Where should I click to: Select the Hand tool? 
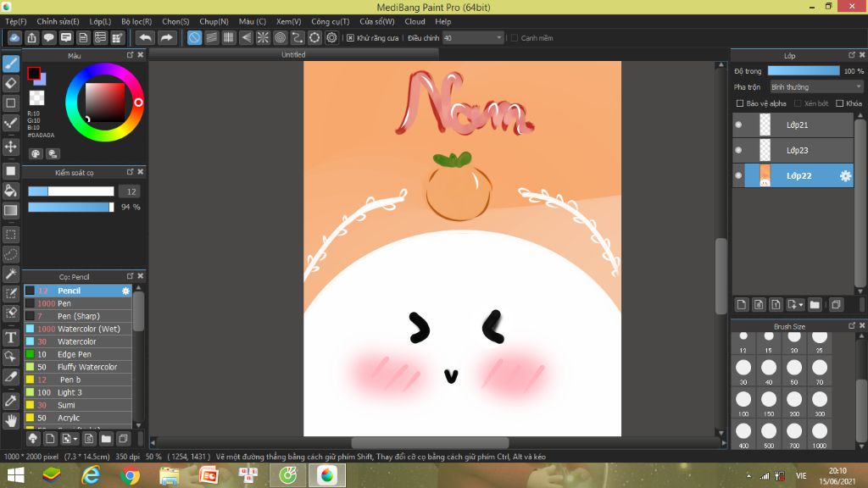click(x=10, y=420)
